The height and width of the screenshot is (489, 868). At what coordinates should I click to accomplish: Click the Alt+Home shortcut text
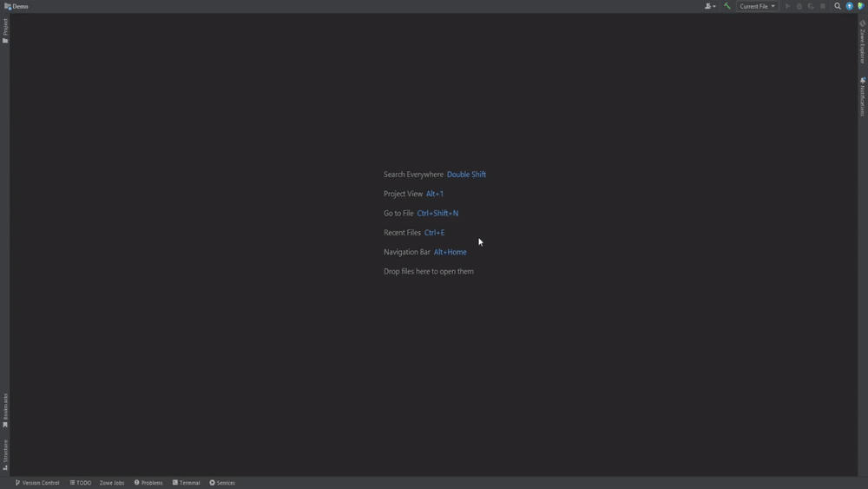click(450, 252)
